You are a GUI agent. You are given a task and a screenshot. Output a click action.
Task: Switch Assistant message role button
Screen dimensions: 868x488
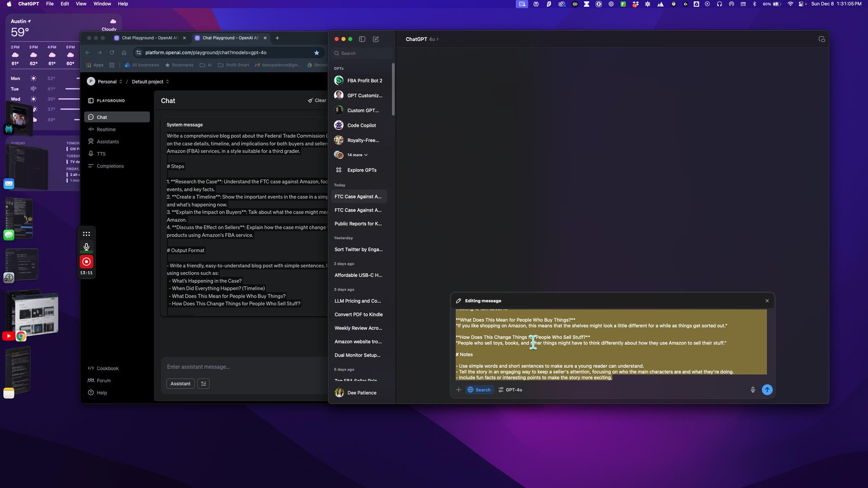click(x=181, y=384)
